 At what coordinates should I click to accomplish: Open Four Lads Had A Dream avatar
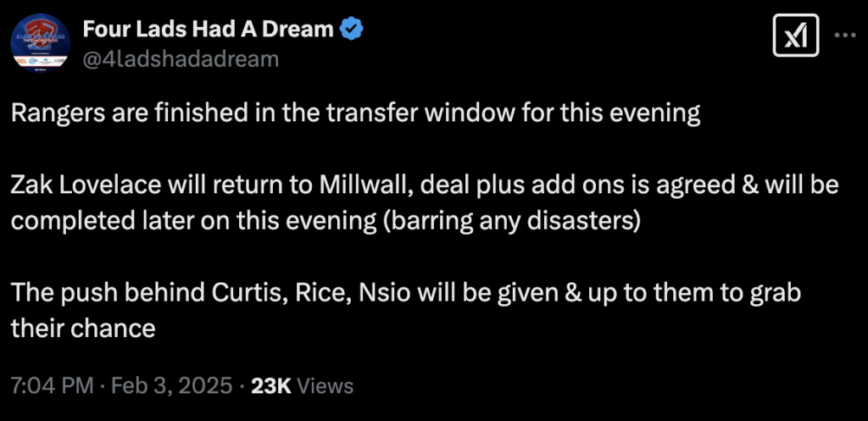point(40,44)
